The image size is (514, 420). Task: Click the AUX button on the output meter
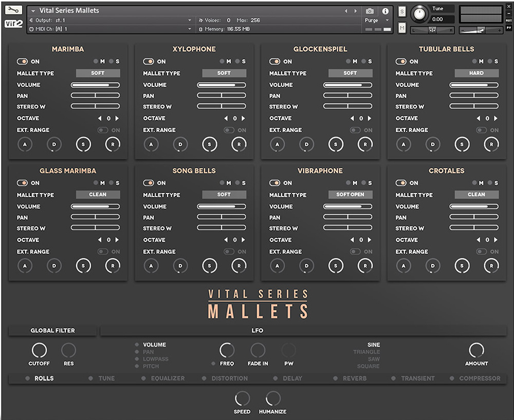click(510, 20)
